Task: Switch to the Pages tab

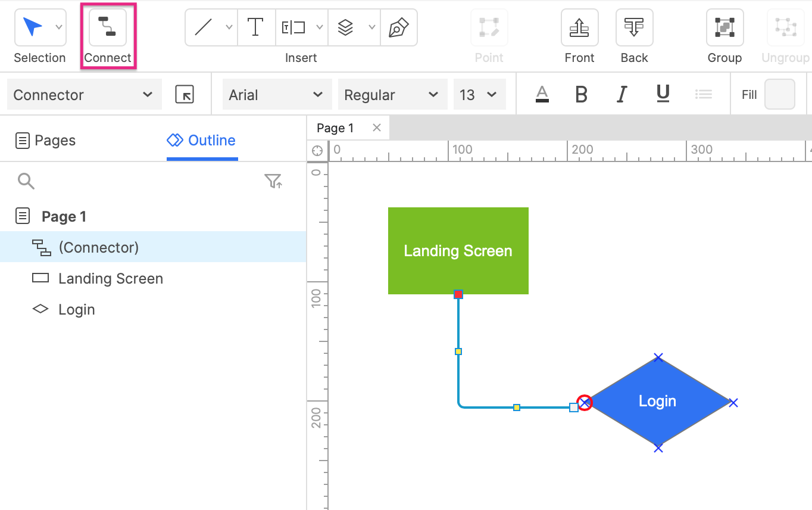Action: click(46, 140)
